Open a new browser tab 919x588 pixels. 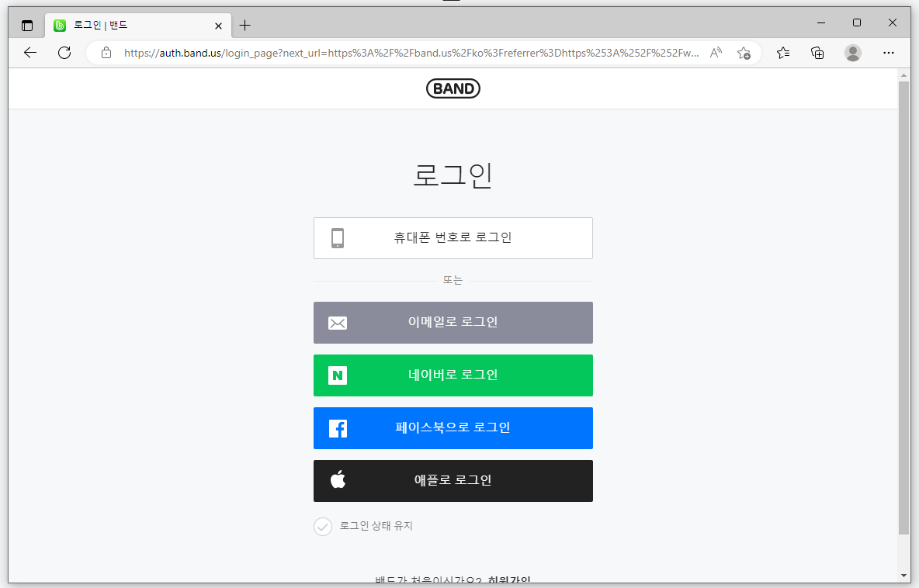pos(245,25)
